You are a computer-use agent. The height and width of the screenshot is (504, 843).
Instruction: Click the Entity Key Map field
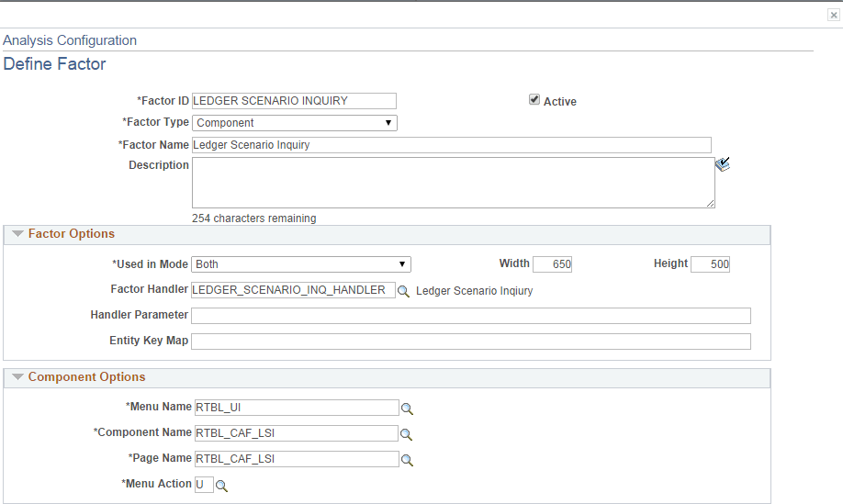click(471, 342)
